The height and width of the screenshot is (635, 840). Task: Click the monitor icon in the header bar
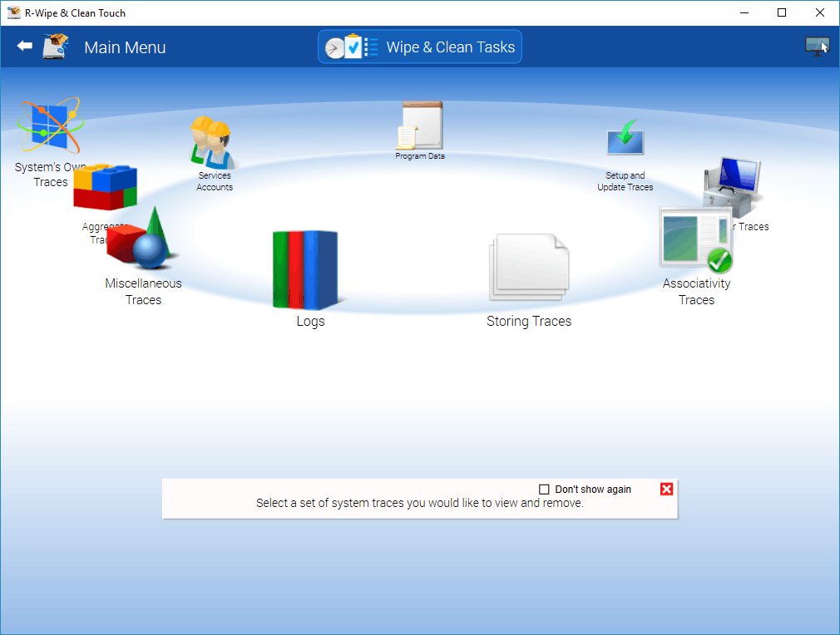click(x=817, y=47)
